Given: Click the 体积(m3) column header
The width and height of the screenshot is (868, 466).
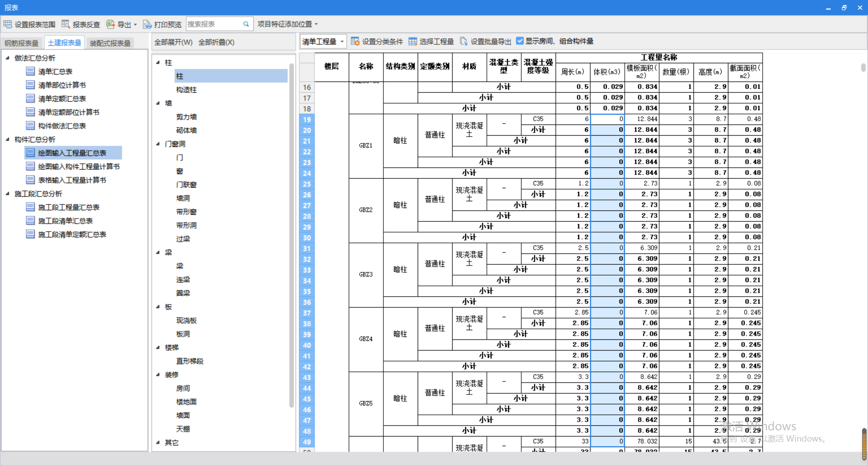Looking at the screenshot, I should (x=607, y=72).
